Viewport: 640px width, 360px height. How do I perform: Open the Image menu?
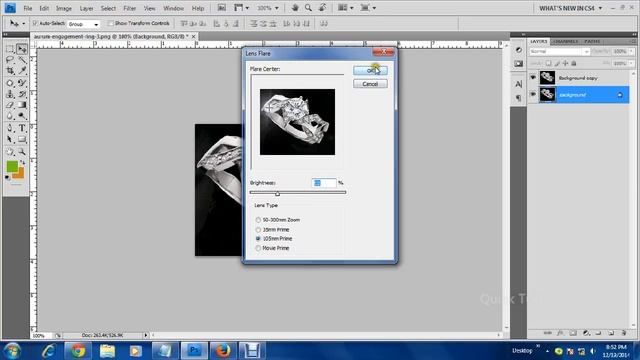(64, 8)
